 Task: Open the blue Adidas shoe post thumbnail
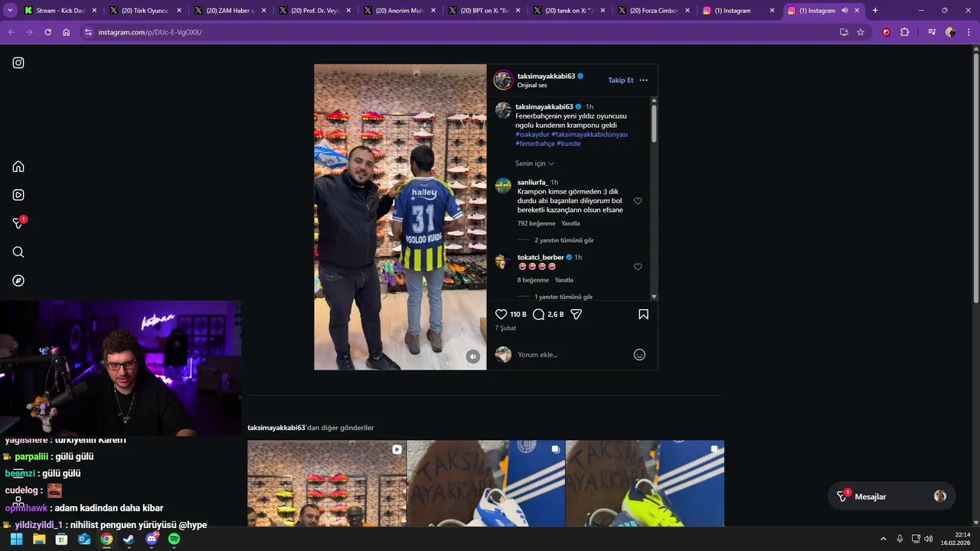tap(486, 483)
